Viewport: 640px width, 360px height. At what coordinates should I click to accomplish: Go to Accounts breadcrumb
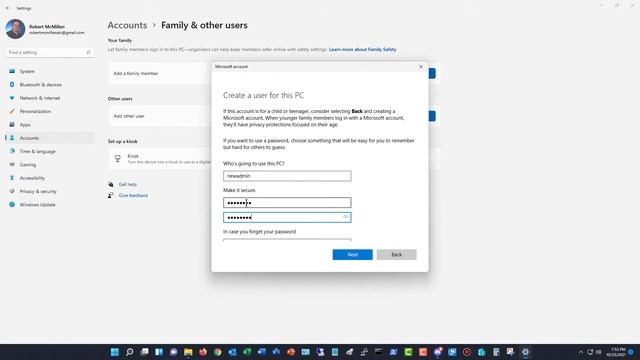127,25
